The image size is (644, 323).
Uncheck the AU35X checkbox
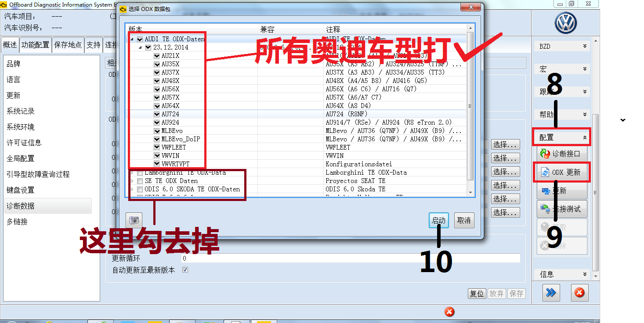click(157, 64)
